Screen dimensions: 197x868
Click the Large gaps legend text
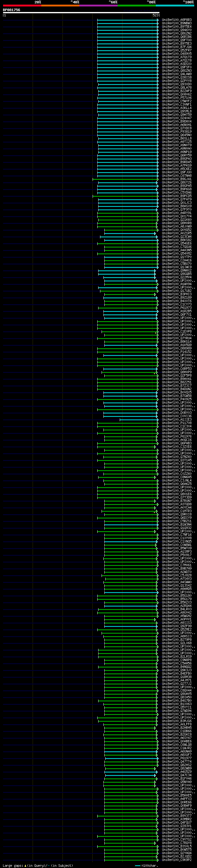[x=38, y=865]
